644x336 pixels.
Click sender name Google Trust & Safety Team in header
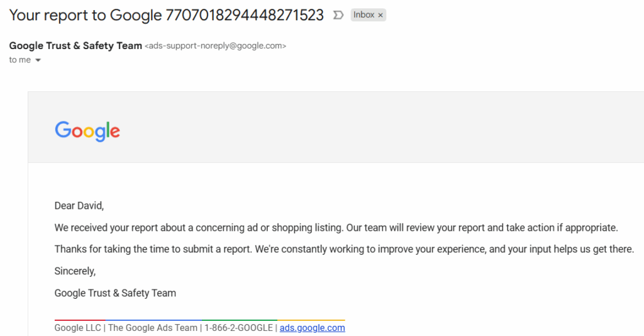click(75, 46)
